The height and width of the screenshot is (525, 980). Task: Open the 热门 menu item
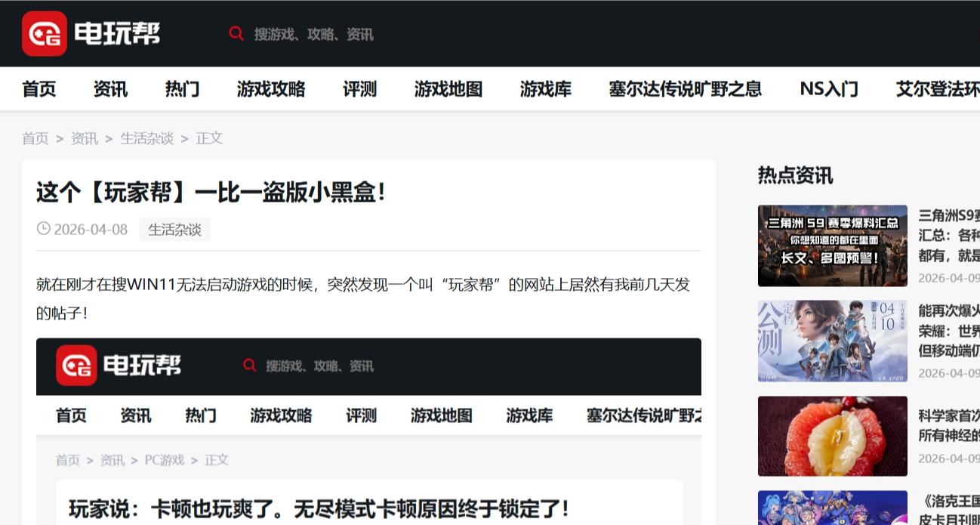pos(180,89)
